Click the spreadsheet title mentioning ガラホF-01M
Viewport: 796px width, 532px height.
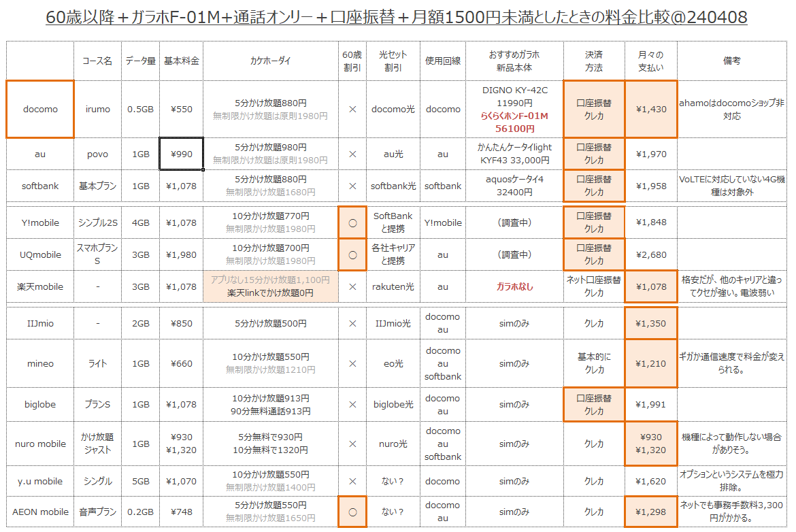click(397, 17)
